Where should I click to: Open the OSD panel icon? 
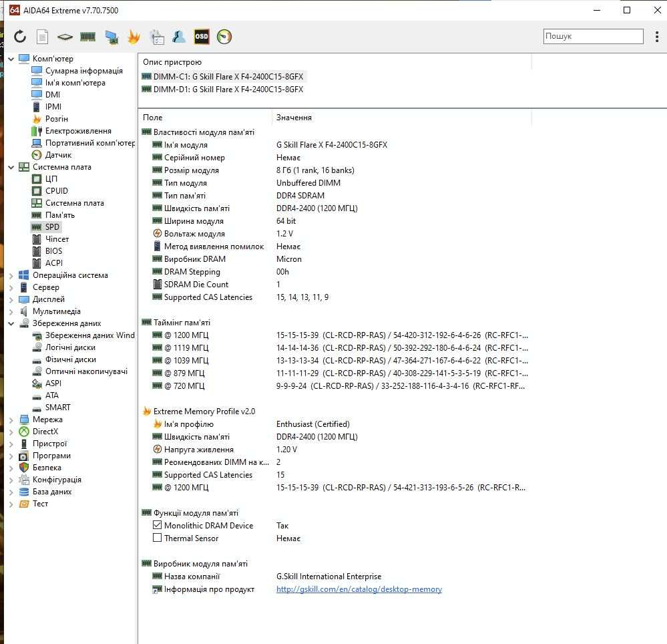(x=202, y=37)
